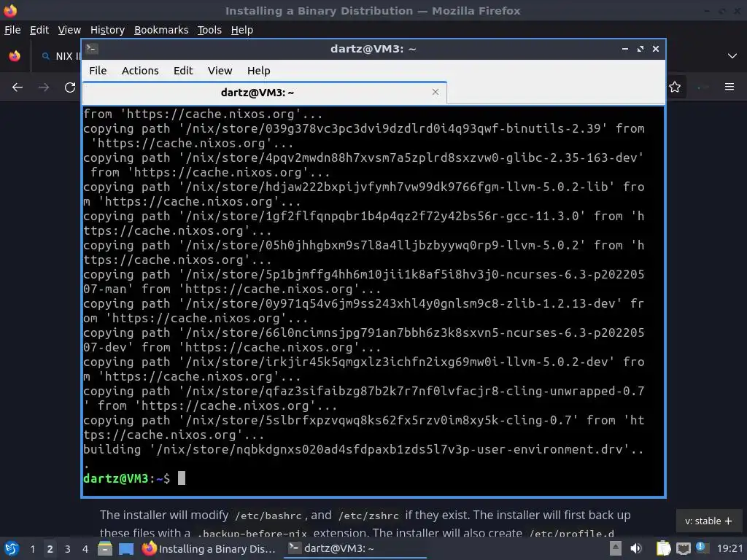Screen dimensions: 747x560
Task: Open the Firefox Help menu
Action: (242, 30)
